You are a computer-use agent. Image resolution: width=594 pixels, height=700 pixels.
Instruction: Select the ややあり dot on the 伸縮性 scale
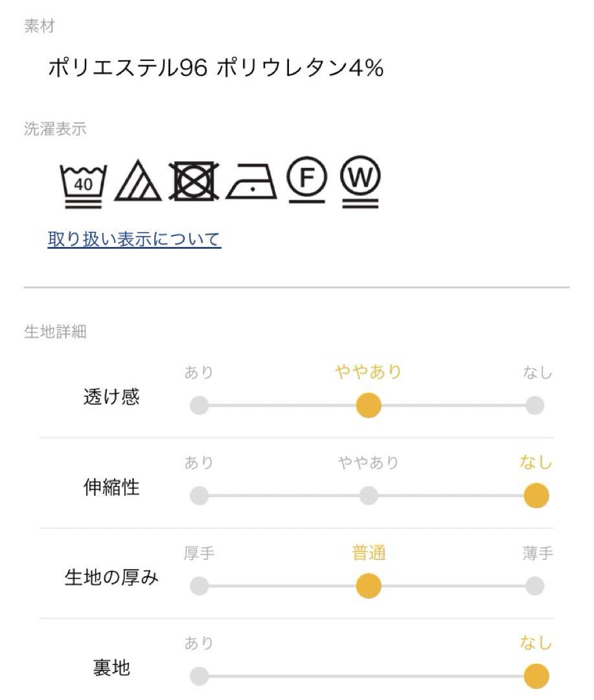coord(369,496)
